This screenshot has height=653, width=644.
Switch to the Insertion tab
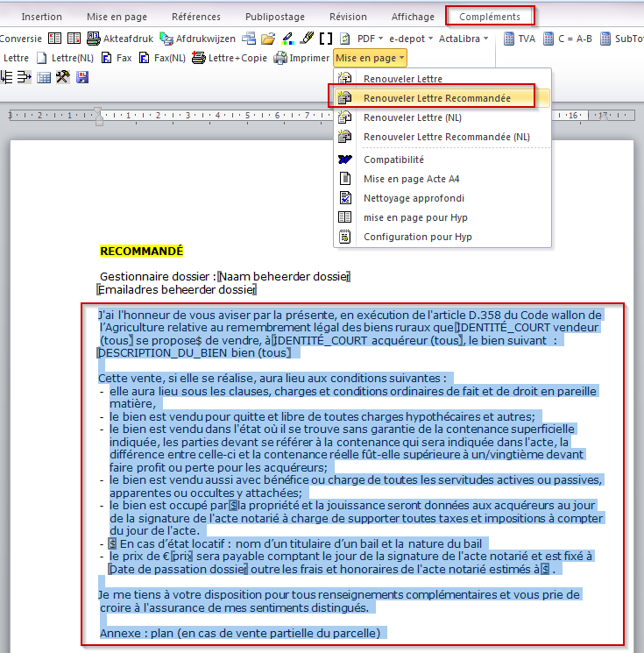[42, 17]
